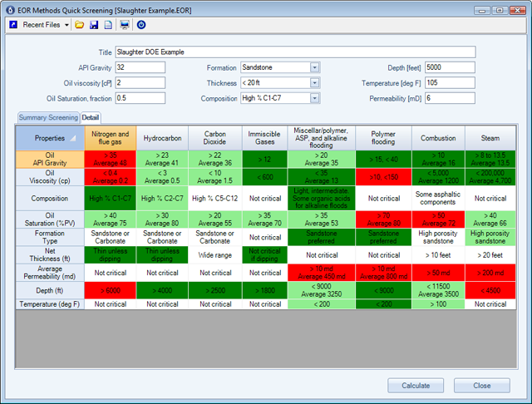Expand the Composition dropdown
Image resolution: width=532 pixels, height=404 pixels.
tap(314, 98)
